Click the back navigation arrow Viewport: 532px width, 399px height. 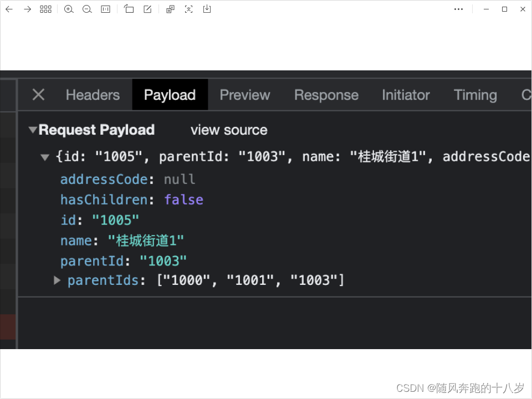[x=8, y=9]
